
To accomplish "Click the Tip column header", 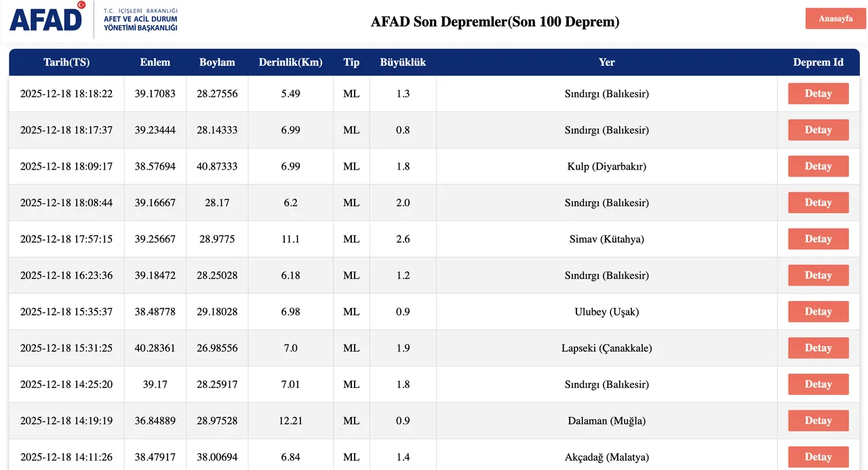I will 351,62.
